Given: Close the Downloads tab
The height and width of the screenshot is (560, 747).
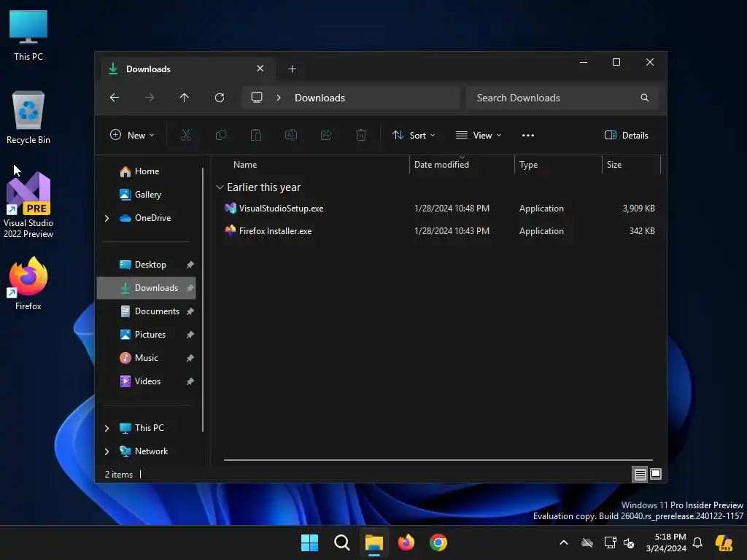Looking at the screenshot, I should pos(260,69).
